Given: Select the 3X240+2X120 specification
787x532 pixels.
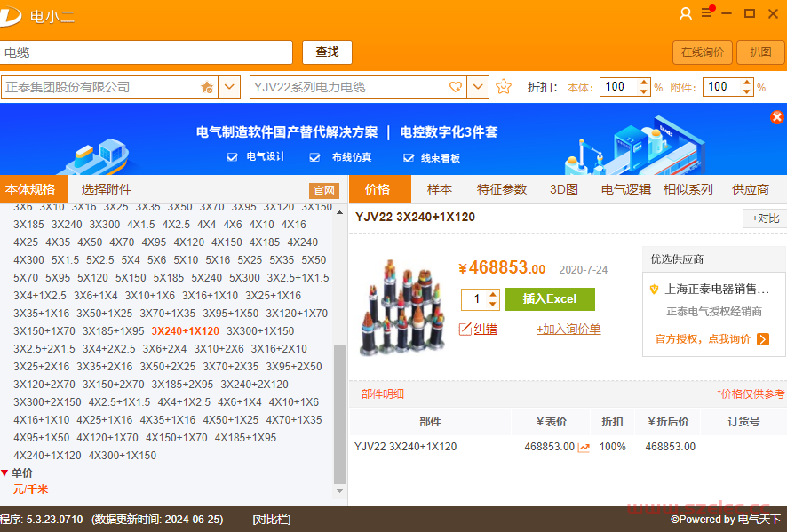Looking at the screenshot, I should coord(254,385).
